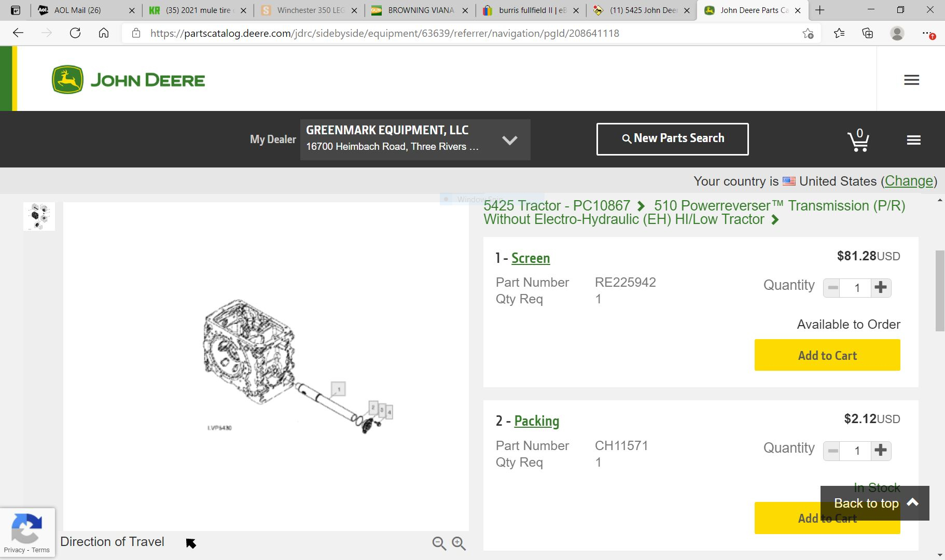Click the browser address bar URL
Image resolution: width=945 pixels, height=560 pixels.
point(384,33)
